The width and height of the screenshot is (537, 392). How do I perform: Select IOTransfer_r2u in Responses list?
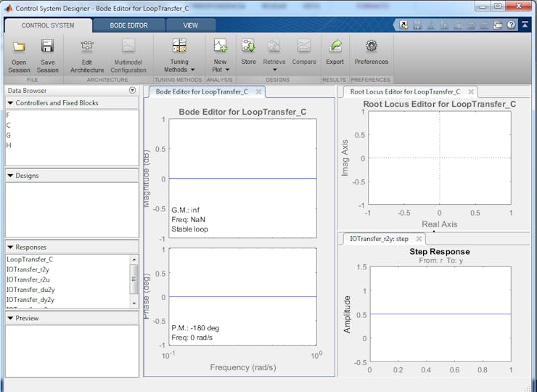[x=28, y=279]
